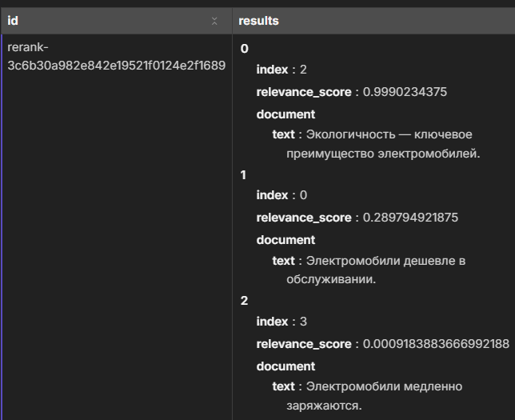Image resolution: width=515 pixels, height=420 pixels.
Task: Click relevance_score value 0.9990234375
Action: point(405,92)
